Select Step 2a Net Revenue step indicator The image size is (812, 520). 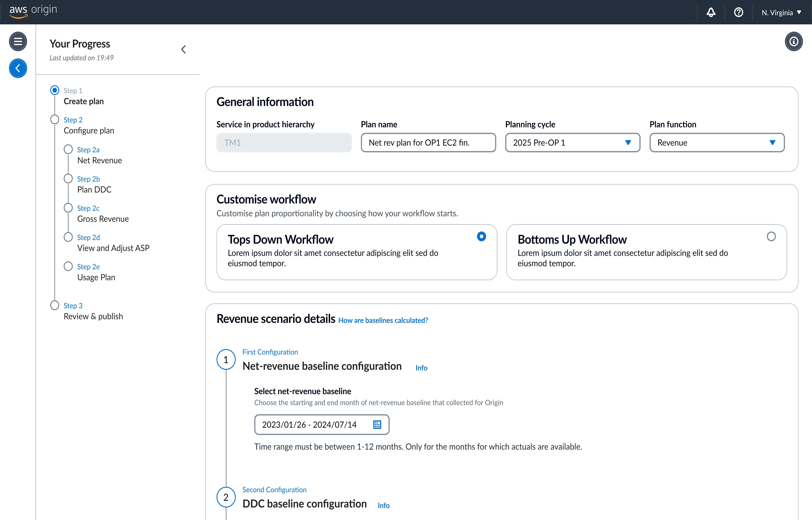[69, 150]
